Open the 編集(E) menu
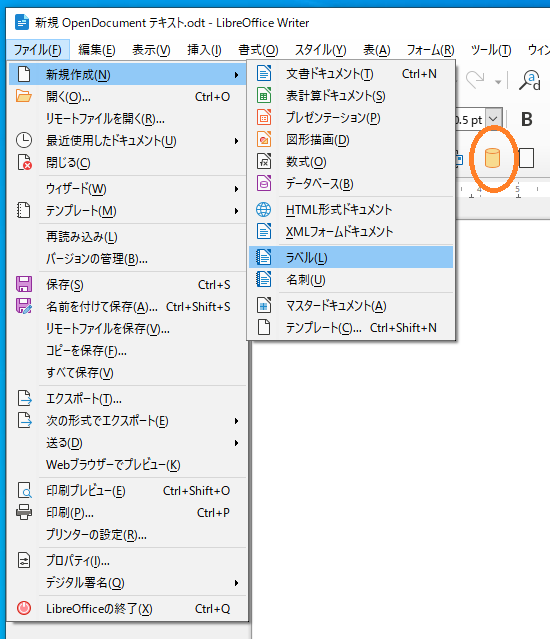Screen dimensions: 550x639 click(97, 50)
